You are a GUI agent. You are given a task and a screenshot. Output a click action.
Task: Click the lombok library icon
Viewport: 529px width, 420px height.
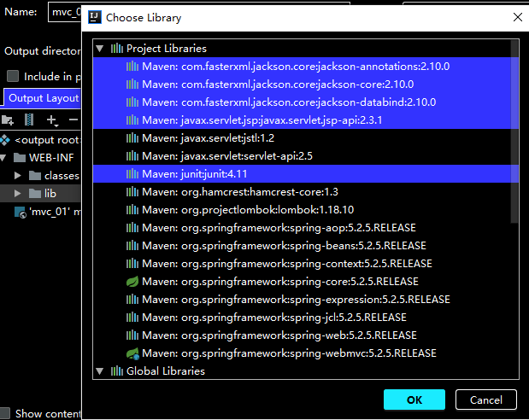[x=132, y=210]
